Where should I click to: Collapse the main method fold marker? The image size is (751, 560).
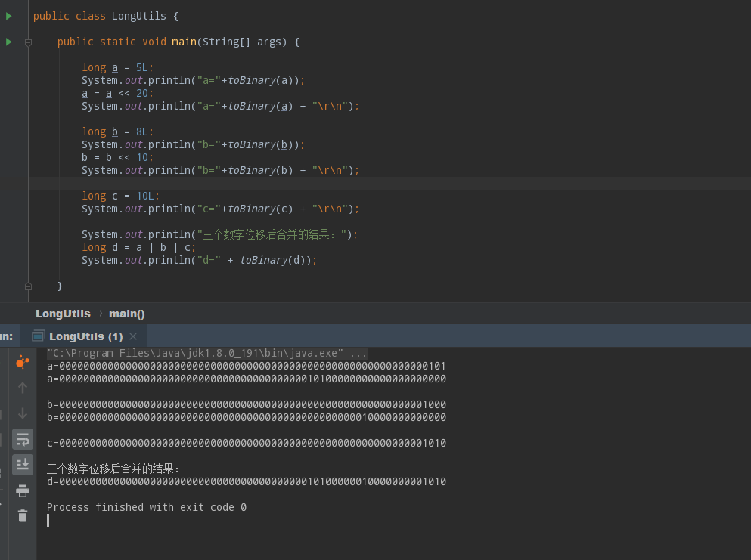point(28,42)
